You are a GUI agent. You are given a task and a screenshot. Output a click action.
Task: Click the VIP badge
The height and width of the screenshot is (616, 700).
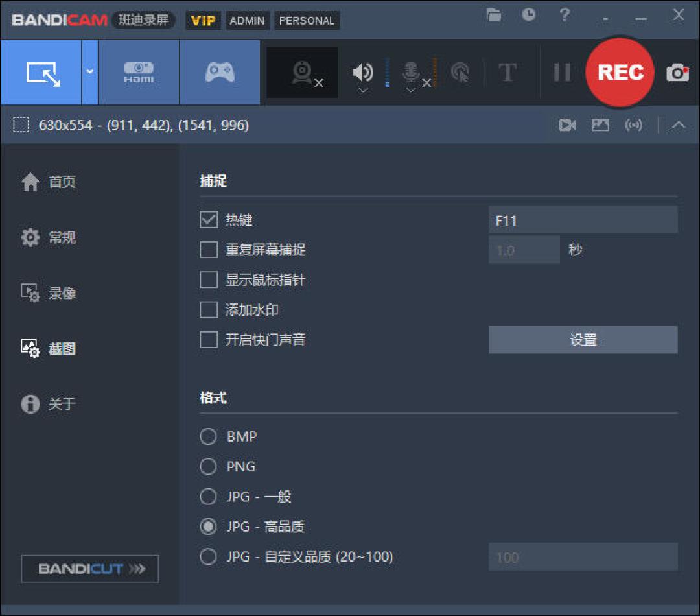[x=203, y=21]
